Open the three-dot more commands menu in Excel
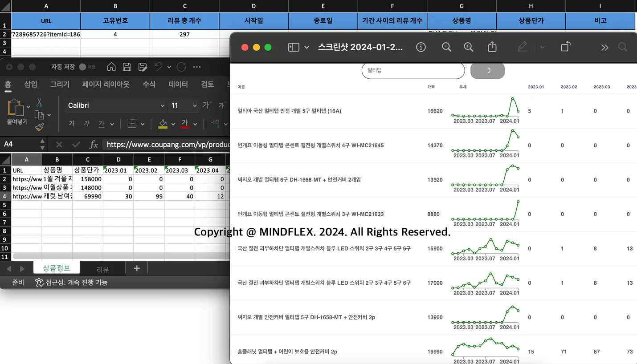637x364 pixels. coord(197,67)
